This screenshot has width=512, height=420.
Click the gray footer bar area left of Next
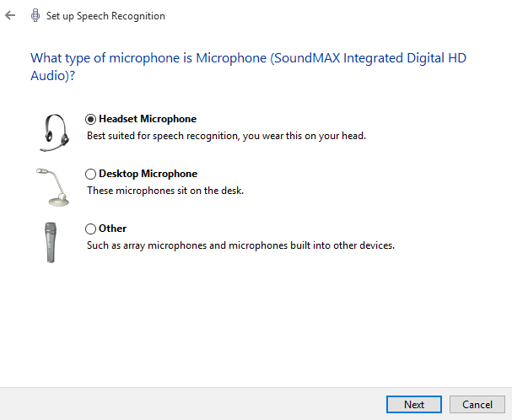click(x=192, y=404)
